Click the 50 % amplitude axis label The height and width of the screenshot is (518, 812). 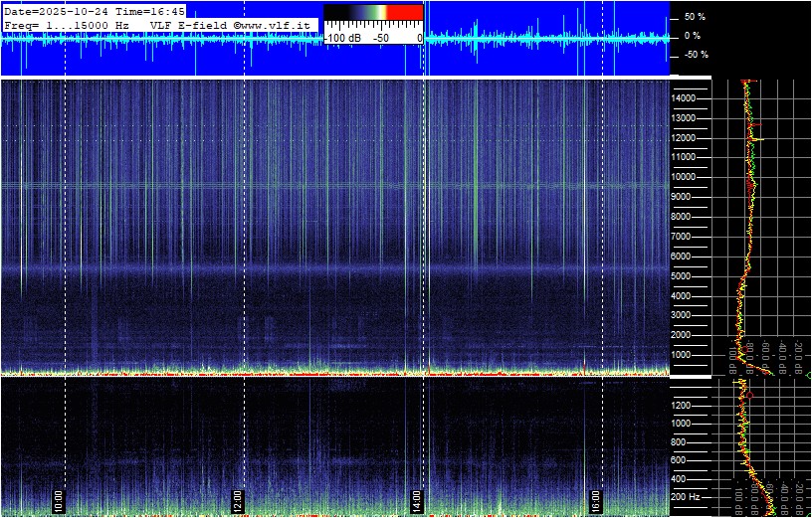point(694,18)
